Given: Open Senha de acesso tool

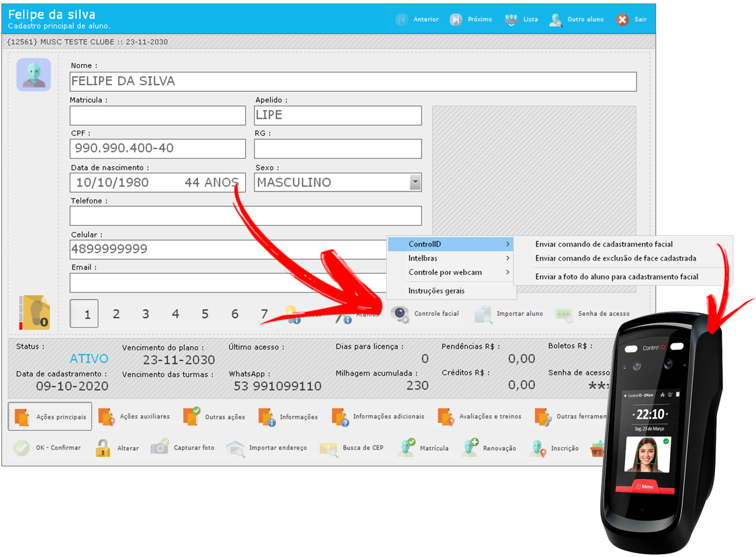Looking at the screenshot, I should [x=564, y=314].
